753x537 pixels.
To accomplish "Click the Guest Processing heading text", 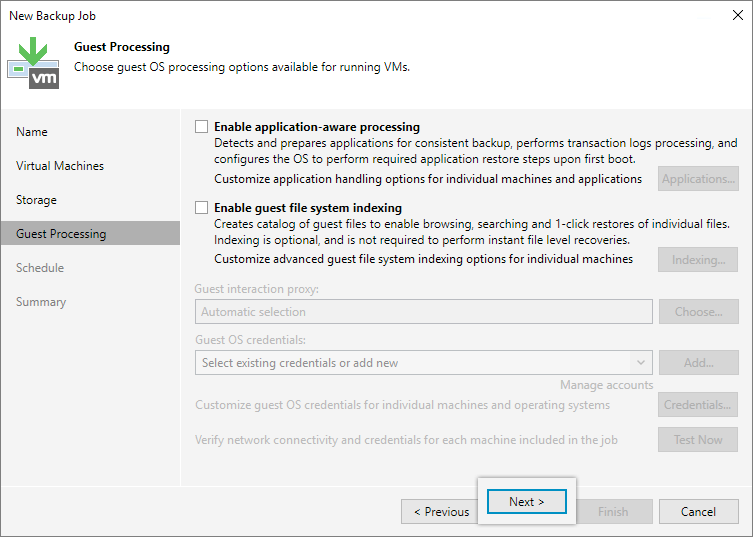I will click(122, 47).
